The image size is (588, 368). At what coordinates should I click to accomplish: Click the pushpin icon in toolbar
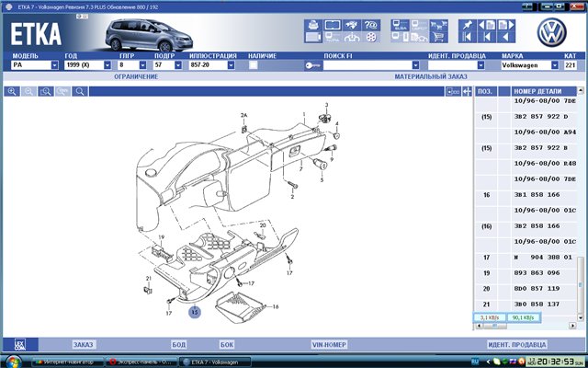coord(468,24)
